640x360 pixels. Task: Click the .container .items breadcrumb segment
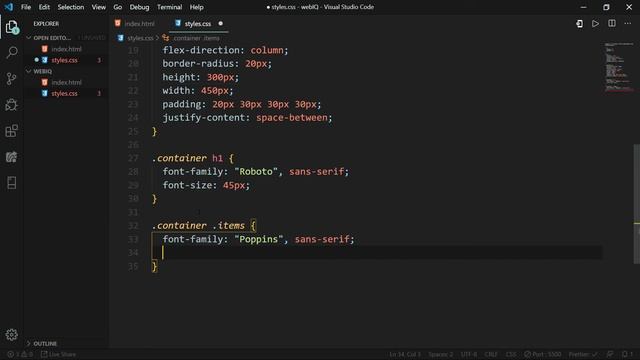click(x=196, y=38)
